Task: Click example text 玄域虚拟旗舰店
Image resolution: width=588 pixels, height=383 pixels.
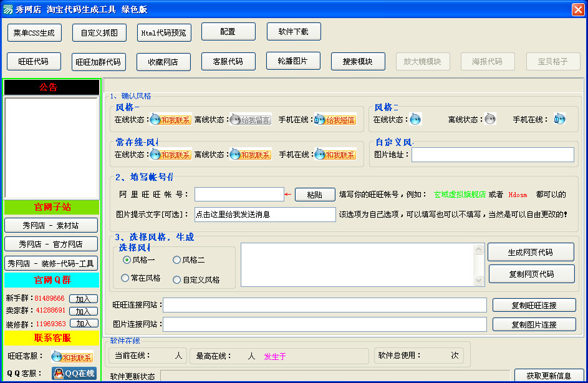Action: 460,195
